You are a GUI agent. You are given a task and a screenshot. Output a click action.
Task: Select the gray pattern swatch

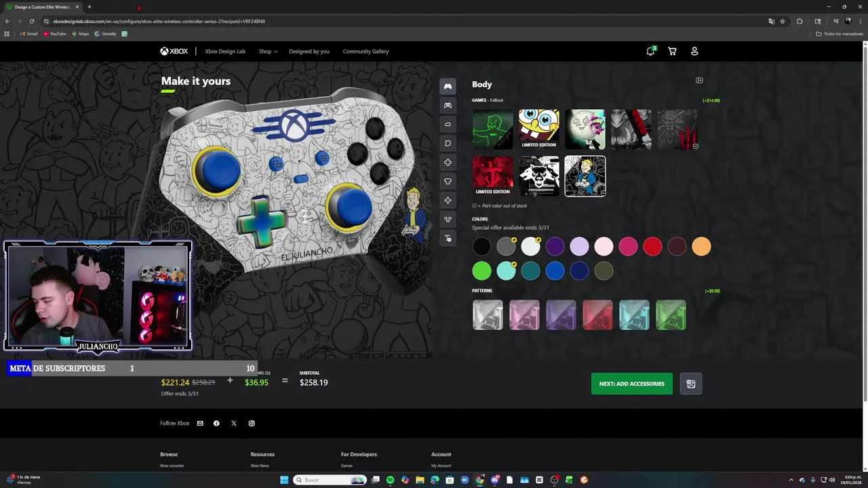(488, 315)
